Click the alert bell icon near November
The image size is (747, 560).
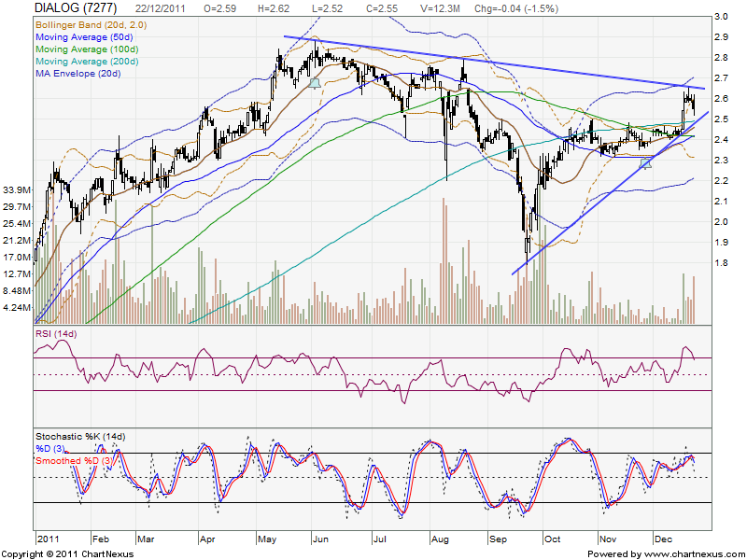click(645, 163)
